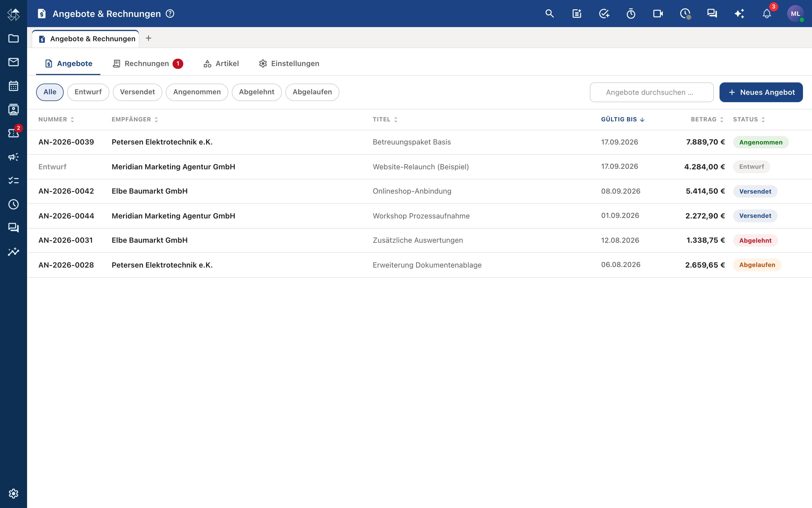Click the amount 7.889,70 €
The height and width of the screenshot is (508, 812).
pos(705,142)
